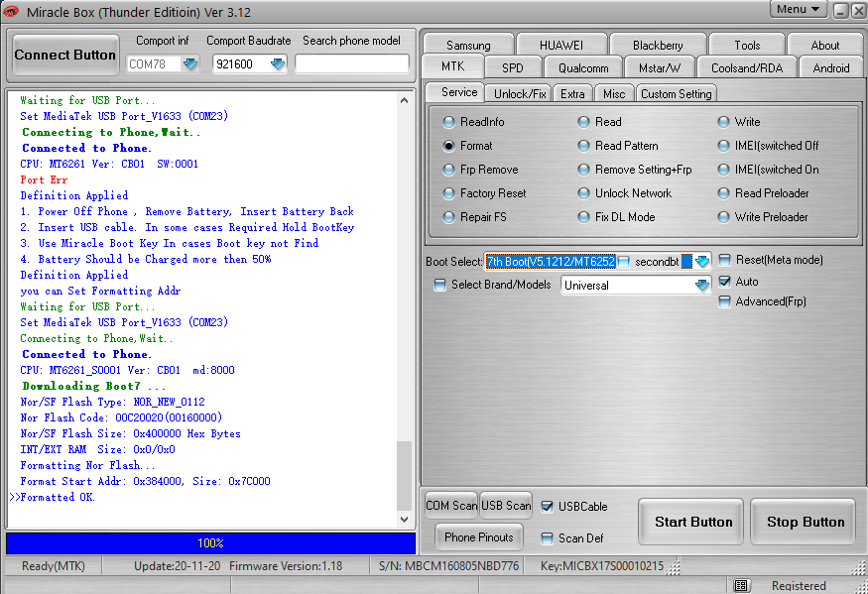Select the Read Preloader option
The width and height of the screenshot is (868, 594).
723,193
